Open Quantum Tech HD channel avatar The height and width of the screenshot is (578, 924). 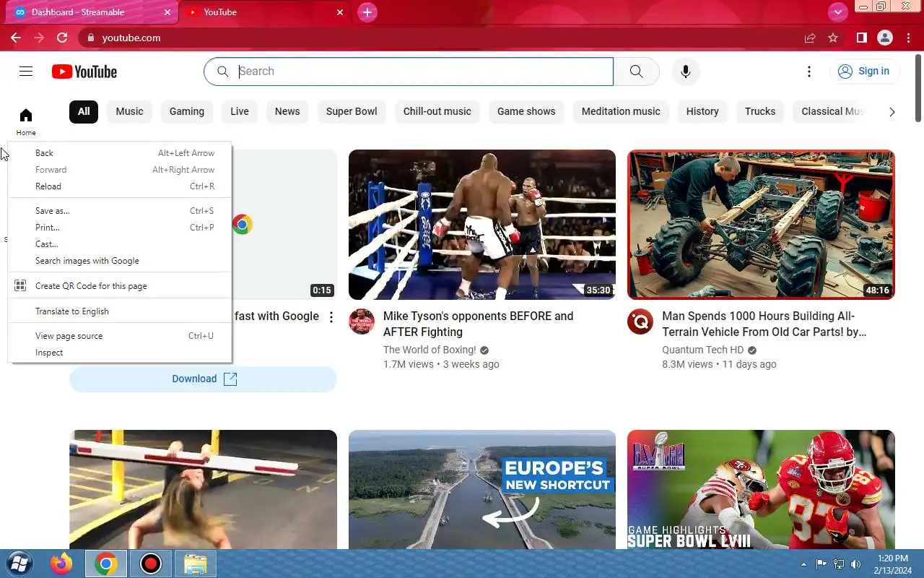click(640, 322)
